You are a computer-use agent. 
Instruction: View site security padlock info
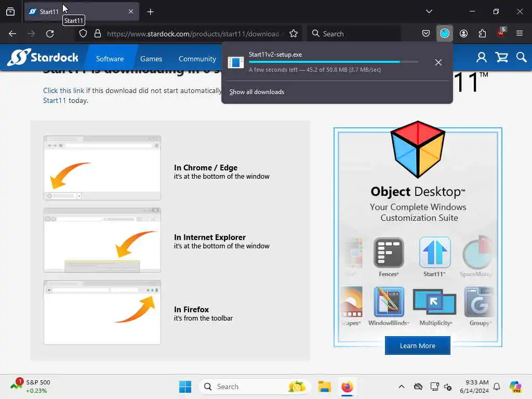(98, 34)
